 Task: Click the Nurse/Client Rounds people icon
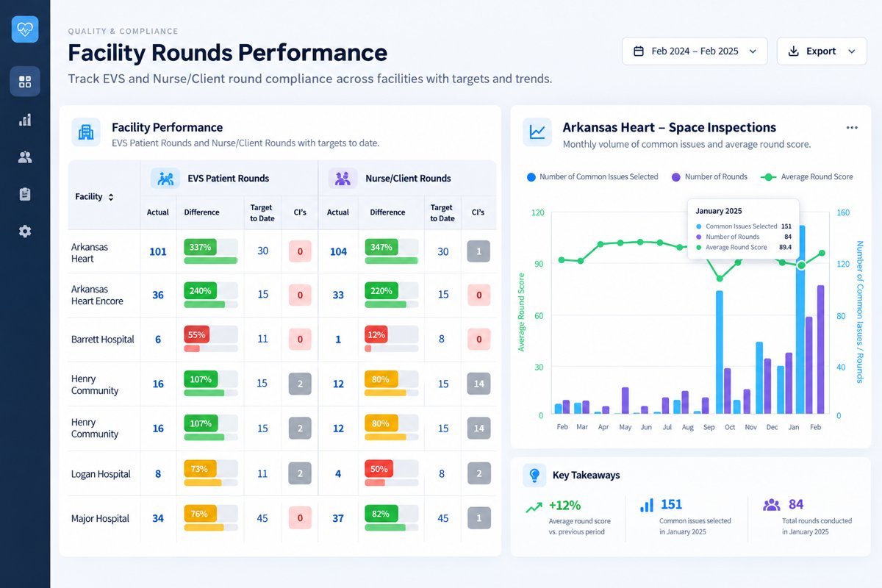point(342,178)
